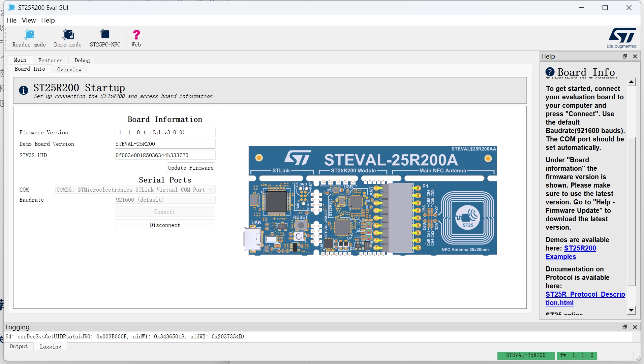Click the ST life.augmented logo

(x=622, y=38)
